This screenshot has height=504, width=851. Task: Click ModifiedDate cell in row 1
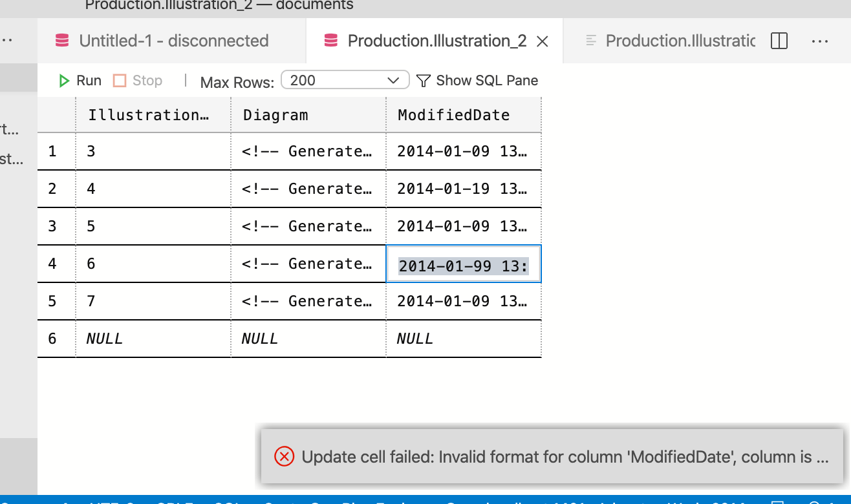tap(464, 152)
